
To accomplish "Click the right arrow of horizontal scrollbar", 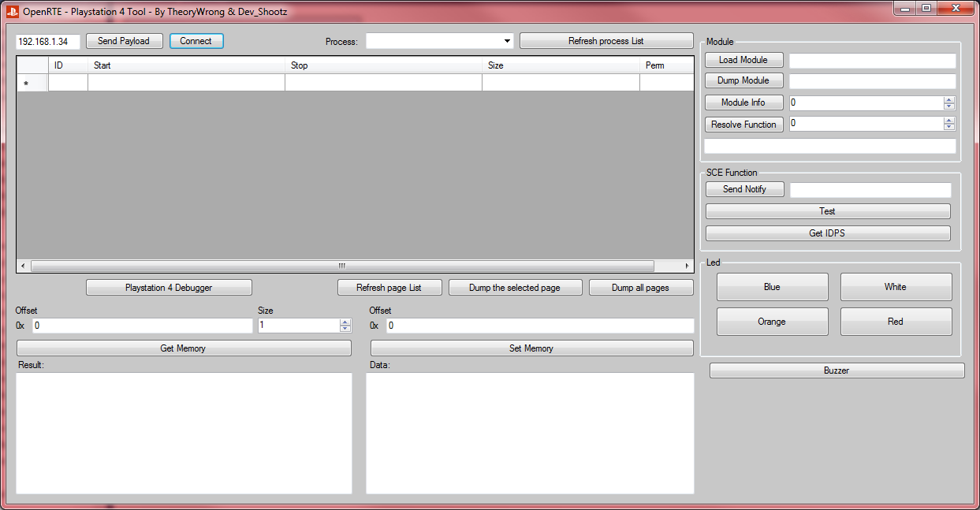I will coord(687,266).
